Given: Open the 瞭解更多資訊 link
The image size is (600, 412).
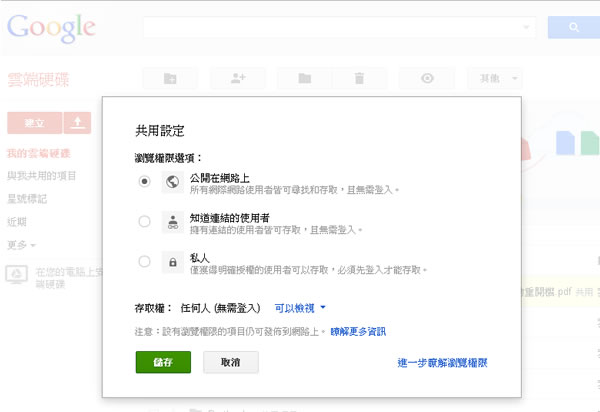Looking at the screenshot, I should 358,331.
